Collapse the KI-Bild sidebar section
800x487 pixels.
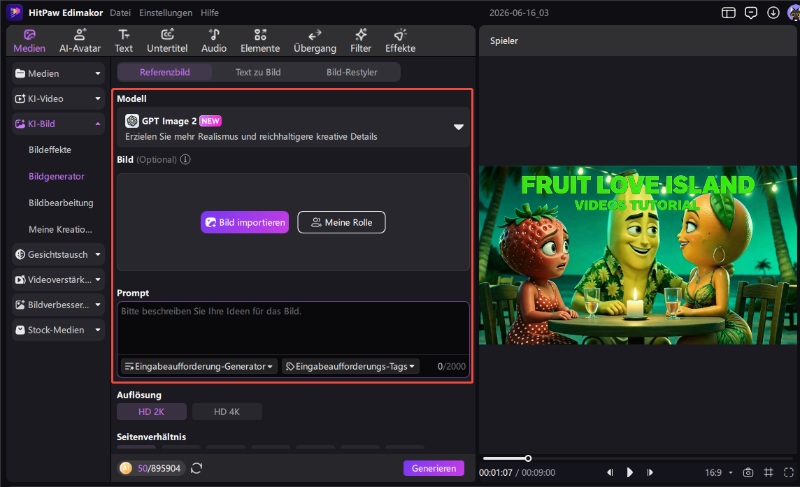[x=58, y=123]
